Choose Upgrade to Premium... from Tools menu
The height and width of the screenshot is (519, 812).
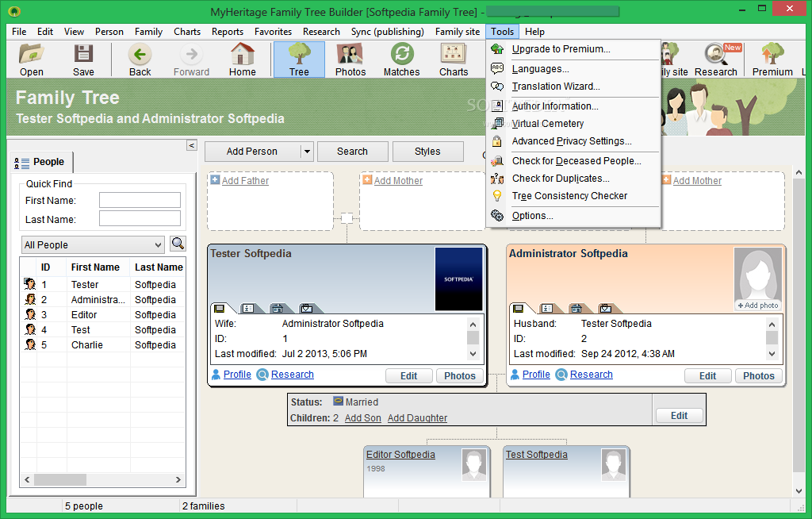point(573,49)
